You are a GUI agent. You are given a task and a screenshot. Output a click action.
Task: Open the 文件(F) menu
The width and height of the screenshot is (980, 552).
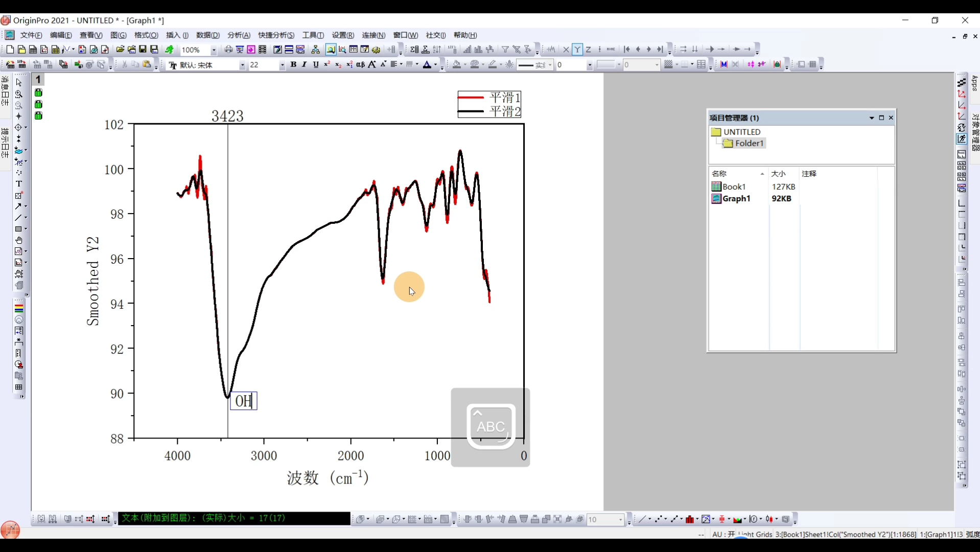pos(31,35)
